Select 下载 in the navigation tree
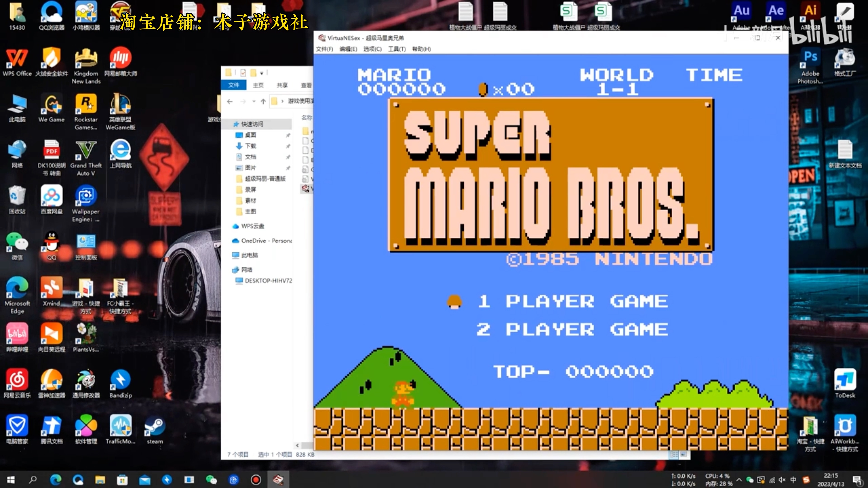Screen dimensions: 868x488 (250, 146)
